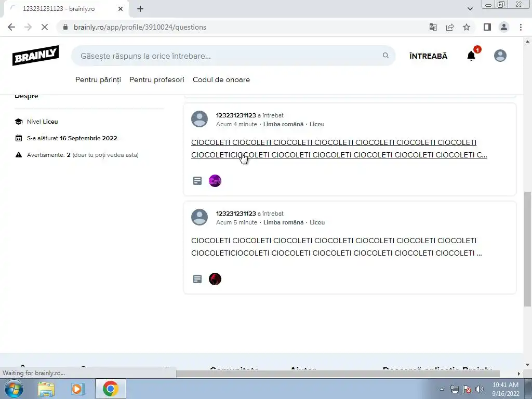The image size is (532, 399).
Task: Click the network tray icon
Action: (x=454, y=389)
